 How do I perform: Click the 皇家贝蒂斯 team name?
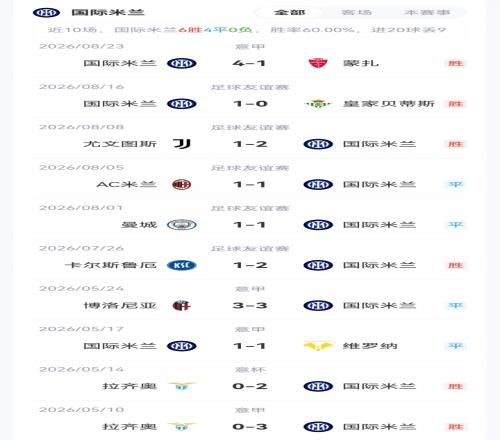[389, 104]
